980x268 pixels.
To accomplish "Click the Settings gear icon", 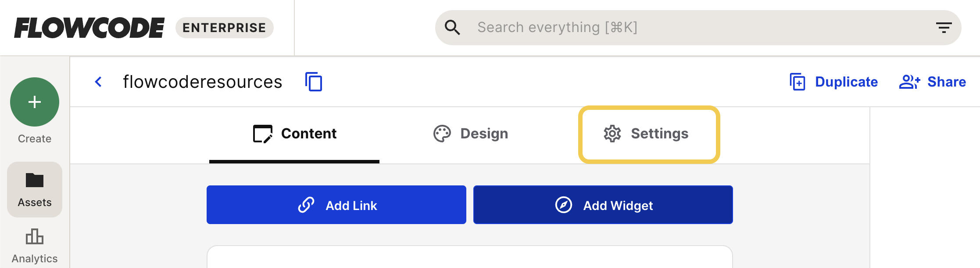I will pyautogui.click(x=612, y=134).
